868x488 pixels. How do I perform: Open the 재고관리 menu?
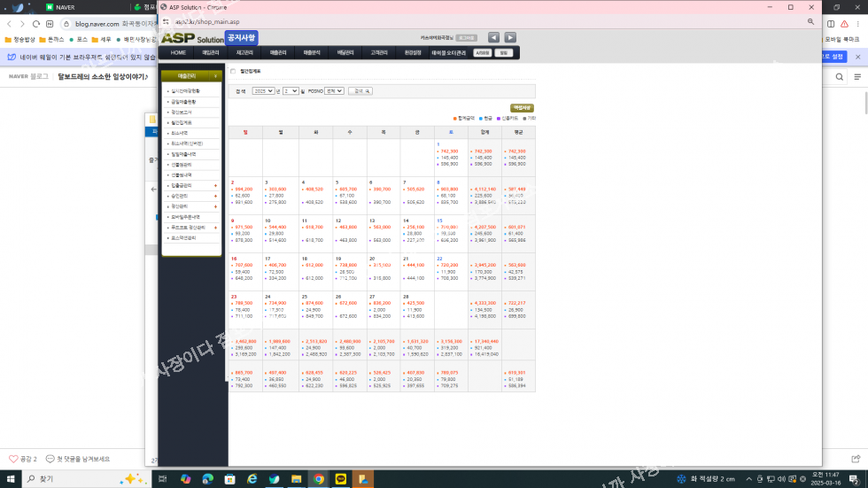tap(244, 52)
